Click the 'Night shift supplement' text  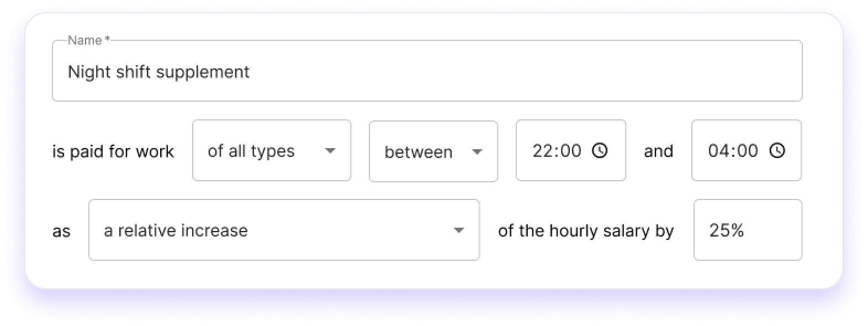point(158,72)
